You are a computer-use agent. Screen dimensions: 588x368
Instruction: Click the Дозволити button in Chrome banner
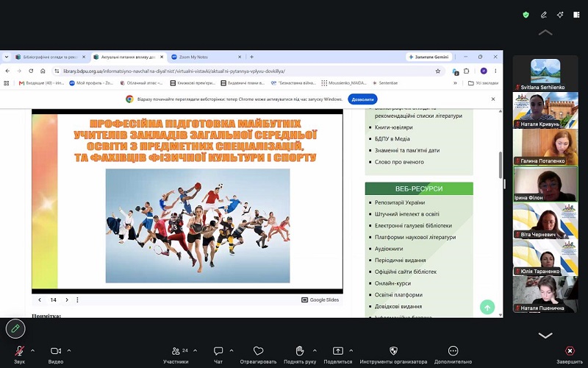pyautogui.click(x=362, y=99)
